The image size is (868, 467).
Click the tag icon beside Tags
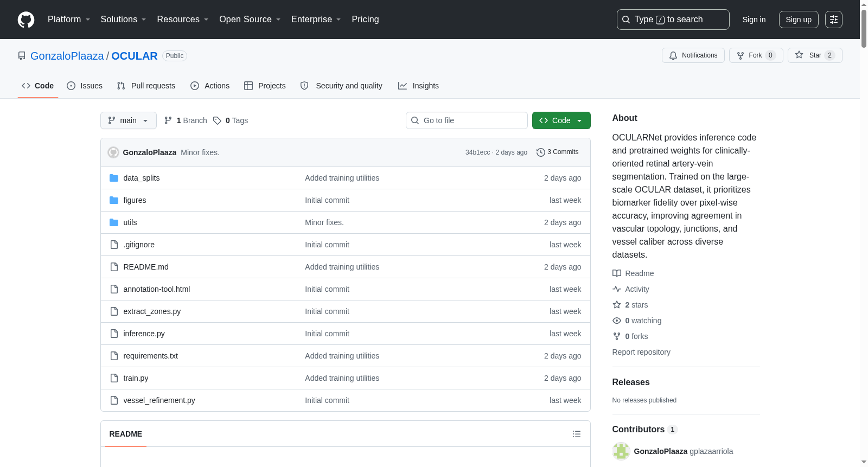coord(217,120)
